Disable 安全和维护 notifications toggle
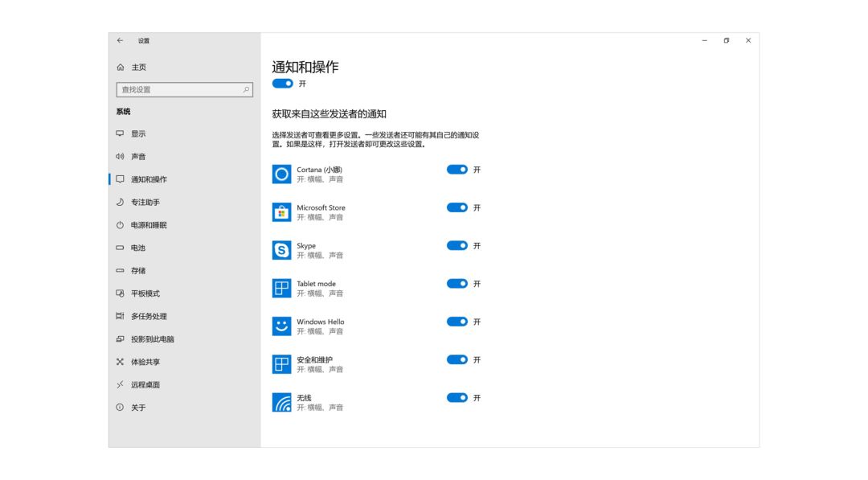Screen dimensions: 868x480 457,360
